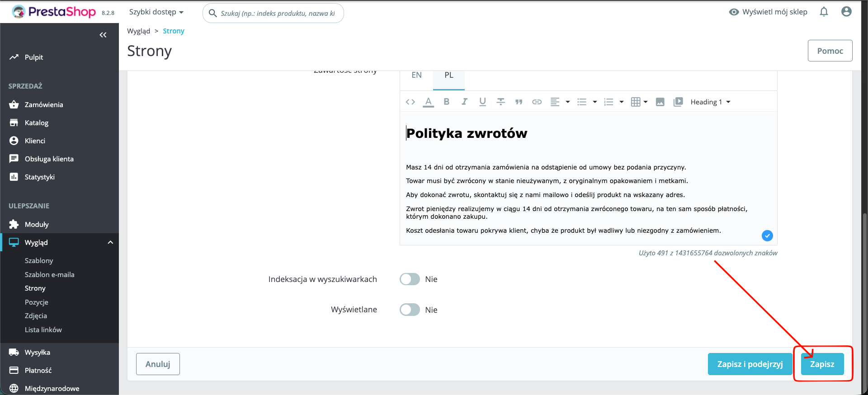Open Heading 1 format dropdown

pyautogui.click(x=710, y=102)
